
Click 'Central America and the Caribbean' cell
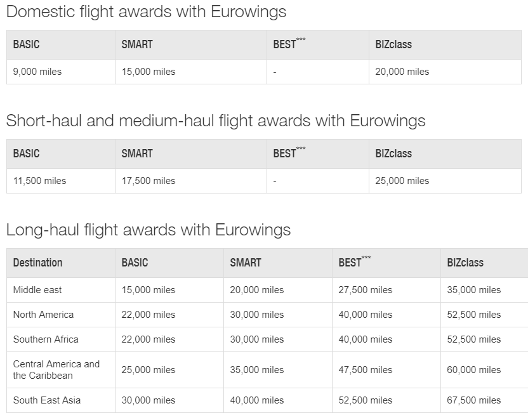coord(56,370)
